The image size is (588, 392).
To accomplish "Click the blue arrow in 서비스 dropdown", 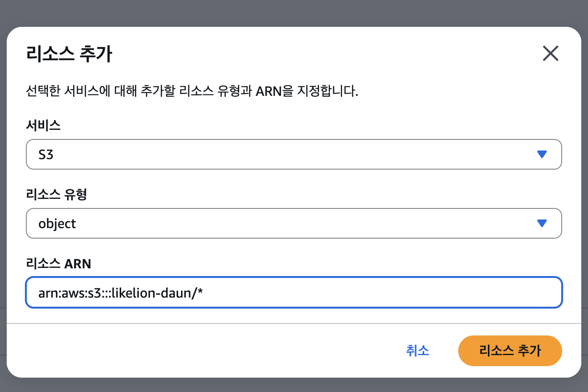I will tap(542, 154).
